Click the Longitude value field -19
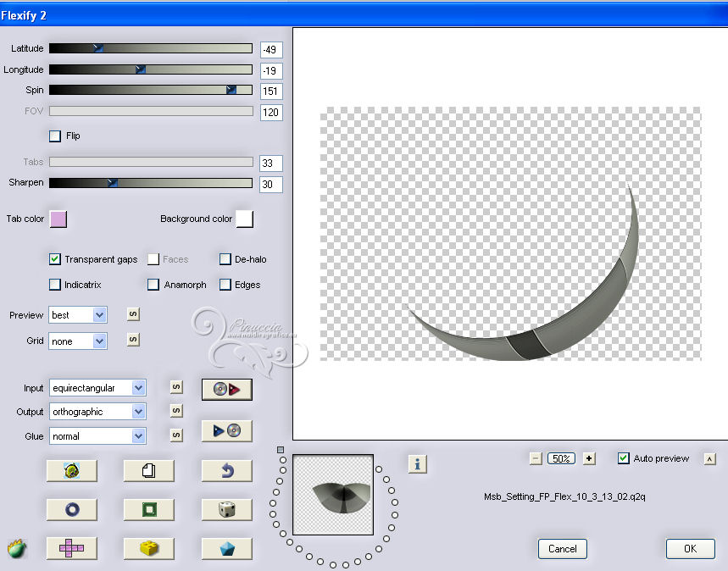This screenshot has height=571, width=728. coord(271,70)
